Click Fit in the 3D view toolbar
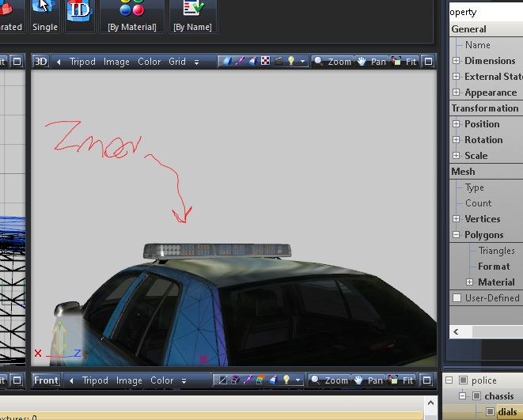The width and height of the screenshot is (523, 420). [x=404, y=62]
